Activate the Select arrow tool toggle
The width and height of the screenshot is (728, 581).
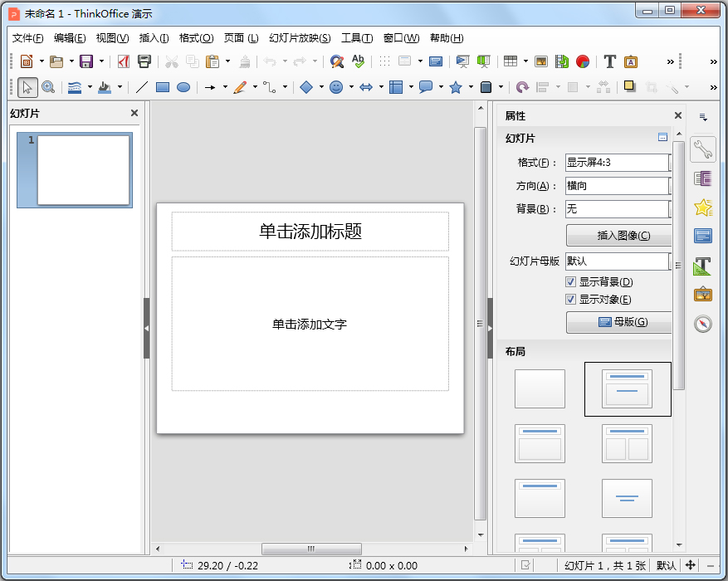click(x=27, y=87)
